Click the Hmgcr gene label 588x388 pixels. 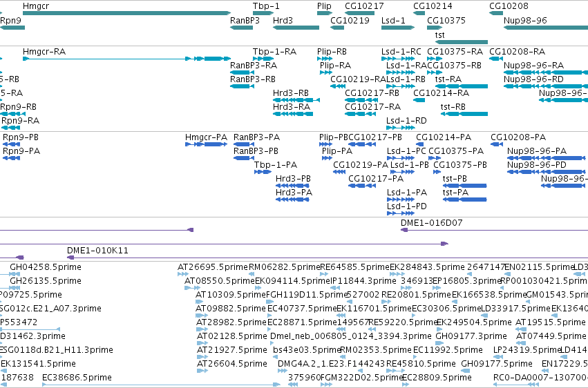[x=36, y=6]
